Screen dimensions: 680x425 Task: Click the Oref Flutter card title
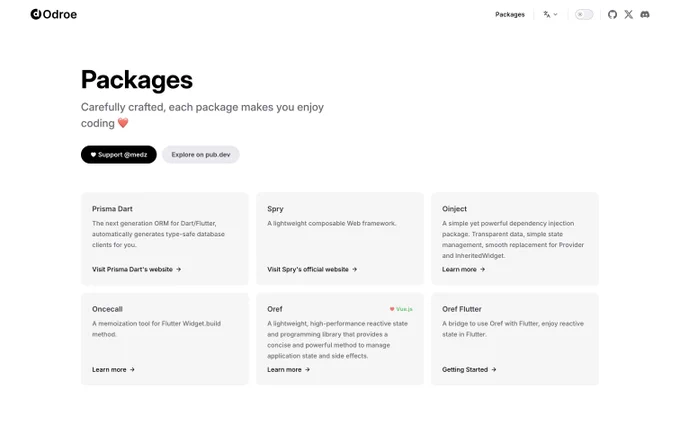tap(461, 309)
